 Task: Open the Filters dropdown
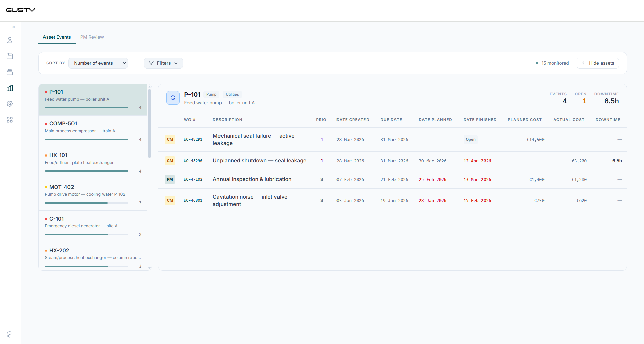[164, 63]
